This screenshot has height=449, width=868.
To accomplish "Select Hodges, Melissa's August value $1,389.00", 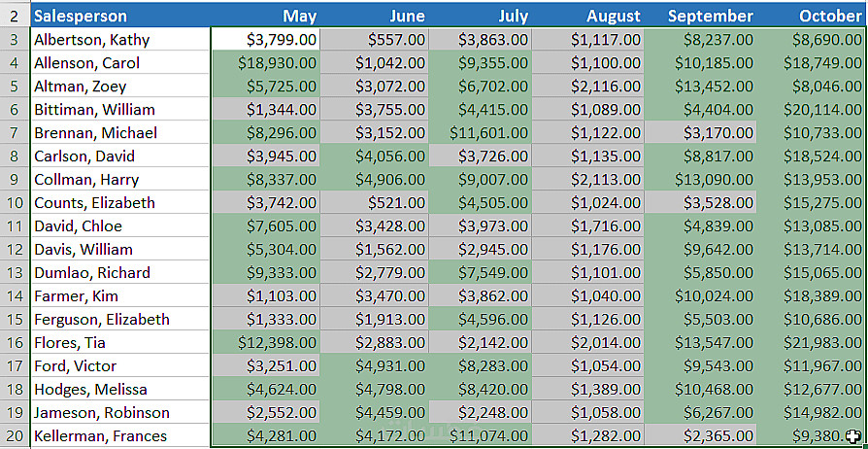I will pyautogui.click(x=589, y=390).
